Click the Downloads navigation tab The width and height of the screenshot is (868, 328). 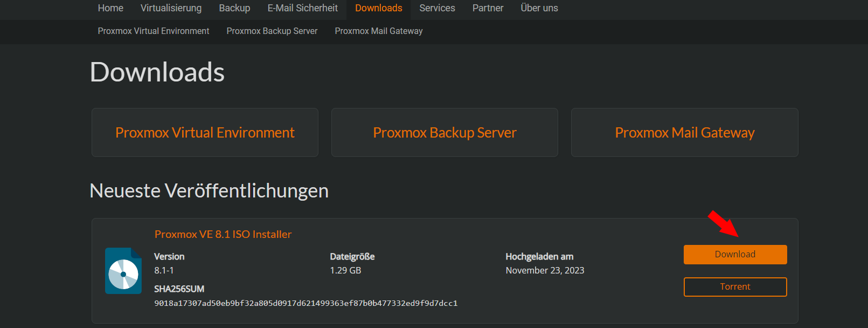point(378,8)
